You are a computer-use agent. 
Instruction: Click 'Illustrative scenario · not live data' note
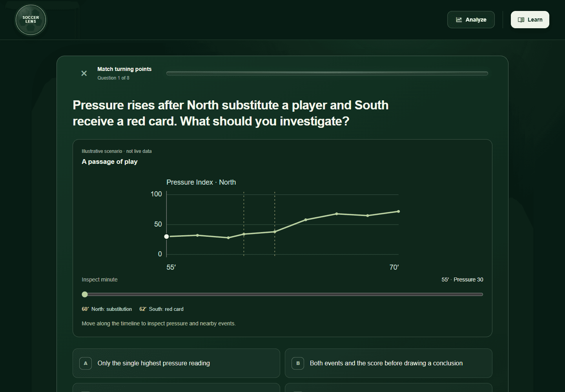[x=117, y=151]
